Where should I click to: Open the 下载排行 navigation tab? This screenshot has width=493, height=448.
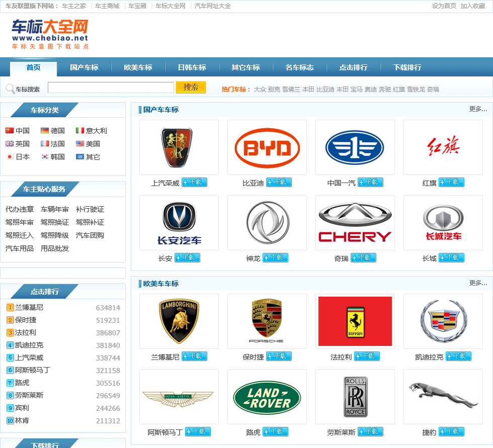(x=407, y=67)
